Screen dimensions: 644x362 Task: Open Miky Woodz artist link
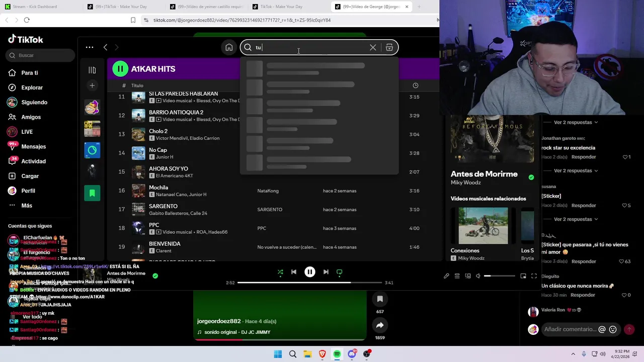pos(465,183)
